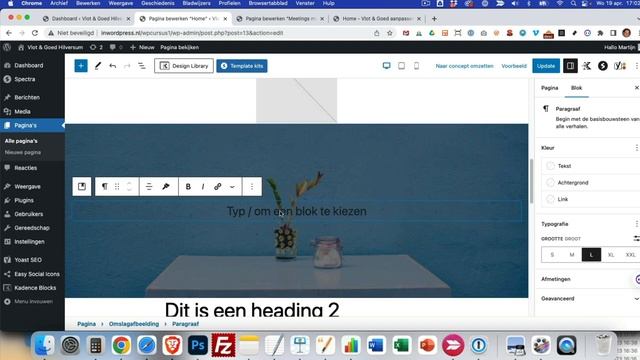Open text alignment options
The width and height of the screenshot is (640, 360).
tap(149, 187)
